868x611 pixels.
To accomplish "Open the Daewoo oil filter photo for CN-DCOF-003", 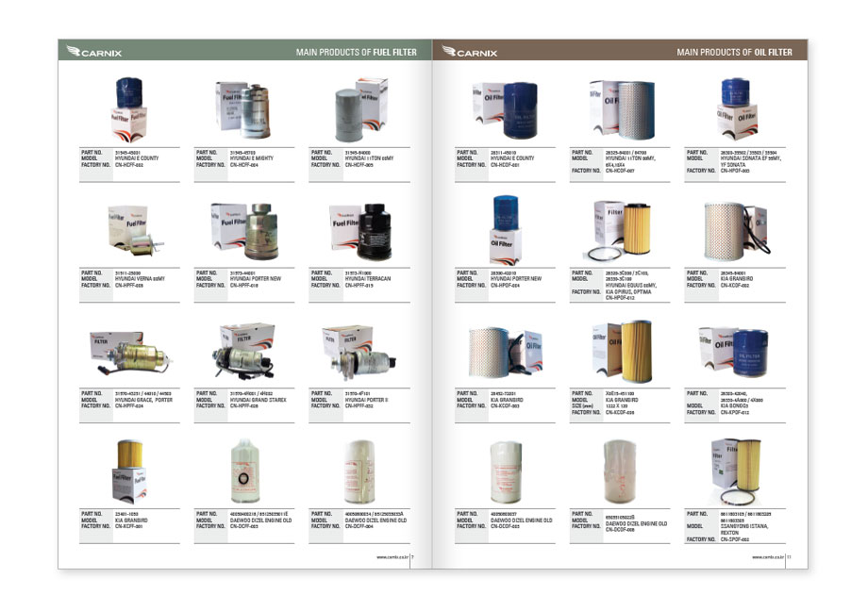I will click(506, 472).
